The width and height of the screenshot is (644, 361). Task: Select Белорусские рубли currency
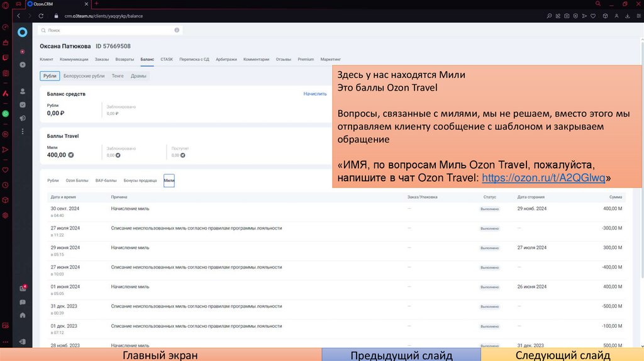(x=84, y=76)
